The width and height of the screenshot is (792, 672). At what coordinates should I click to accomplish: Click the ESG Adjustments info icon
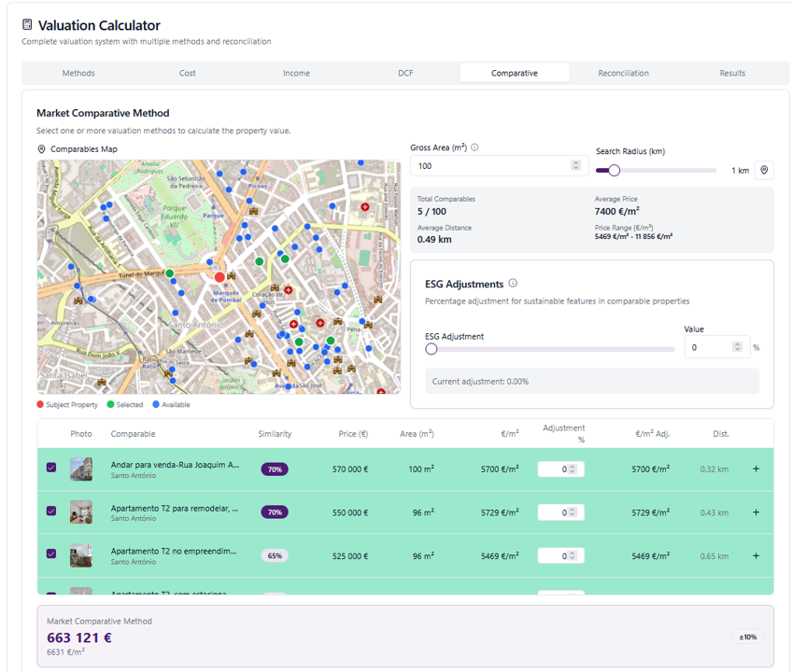tap(513, 284)
